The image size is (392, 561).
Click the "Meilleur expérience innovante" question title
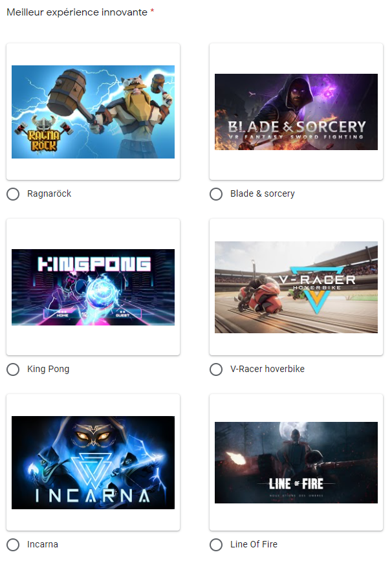[77, 12]
